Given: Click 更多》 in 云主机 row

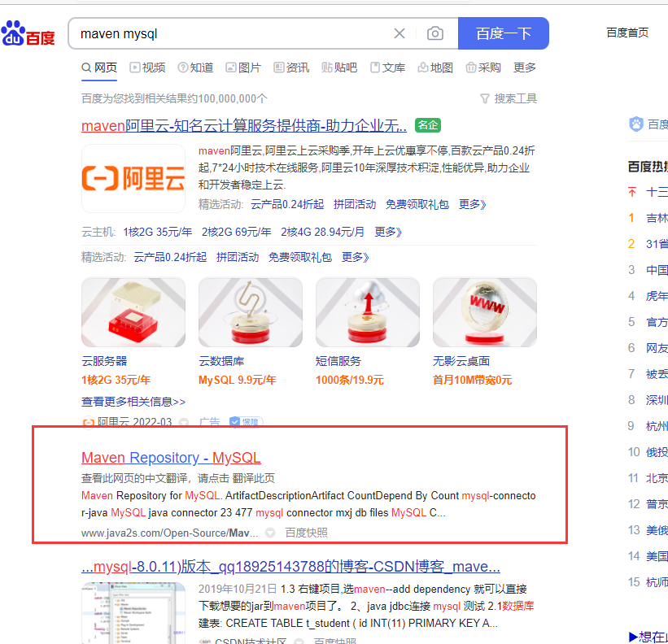Looking at the screenshot, I should [387, 232].
